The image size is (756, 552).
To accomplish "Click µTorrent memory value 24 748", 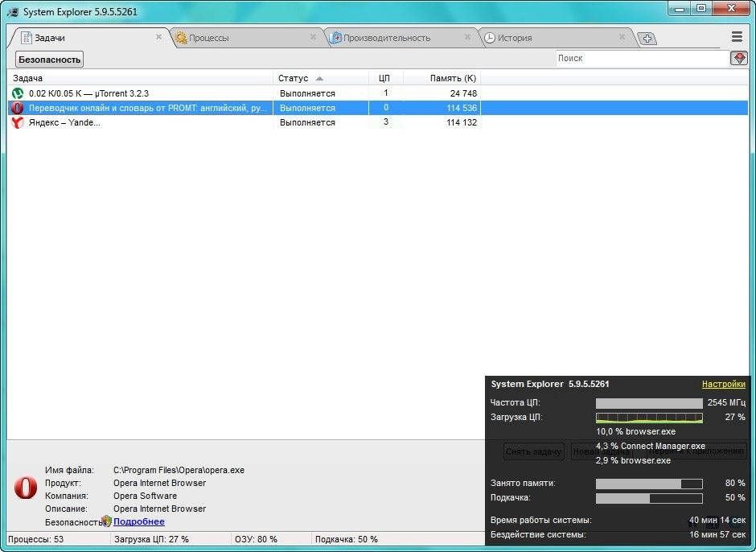I will click(463, 93).
